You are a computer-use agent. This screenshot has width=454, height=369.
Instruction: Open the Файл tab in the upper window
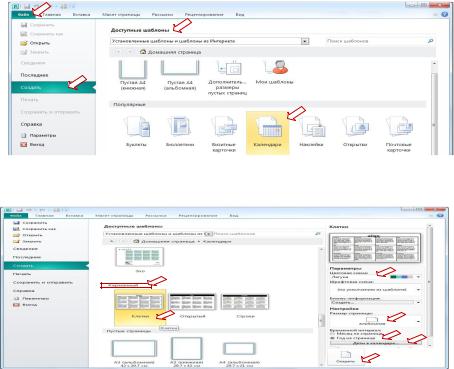(x=23, y=15)
